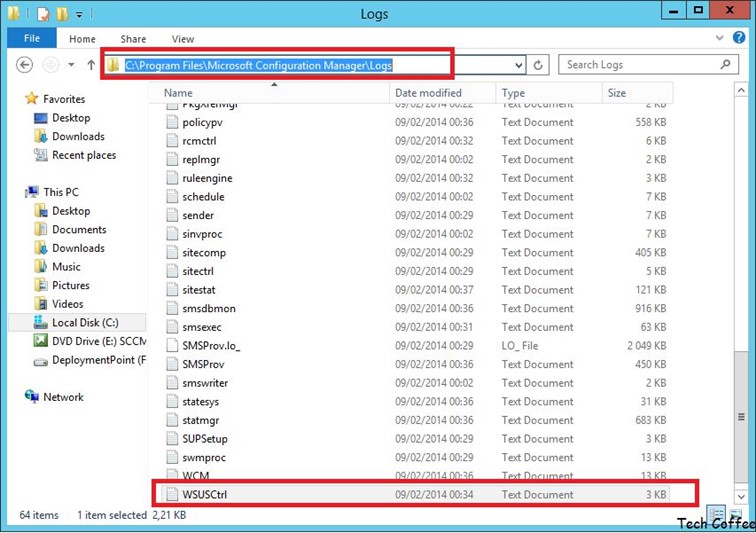Image resolution: width=756 pixels, height=533 pixels.
Task: Select the smsdbmon log file icon
Action: (x=172, y=308)
